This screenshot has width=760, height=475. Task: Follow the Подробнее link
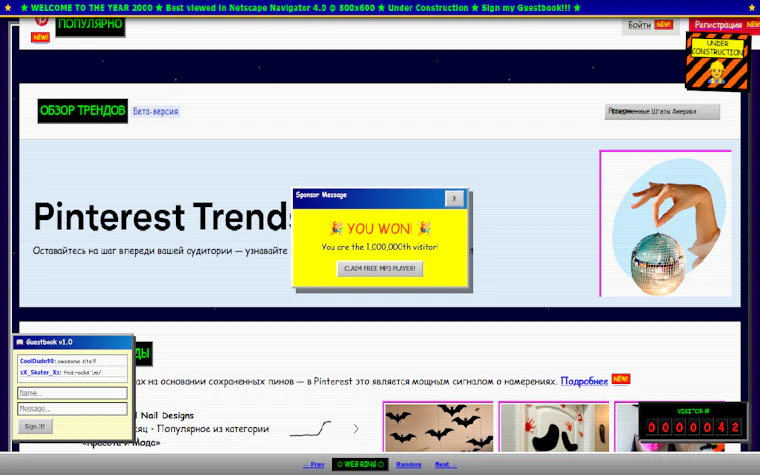coord(584,381)
